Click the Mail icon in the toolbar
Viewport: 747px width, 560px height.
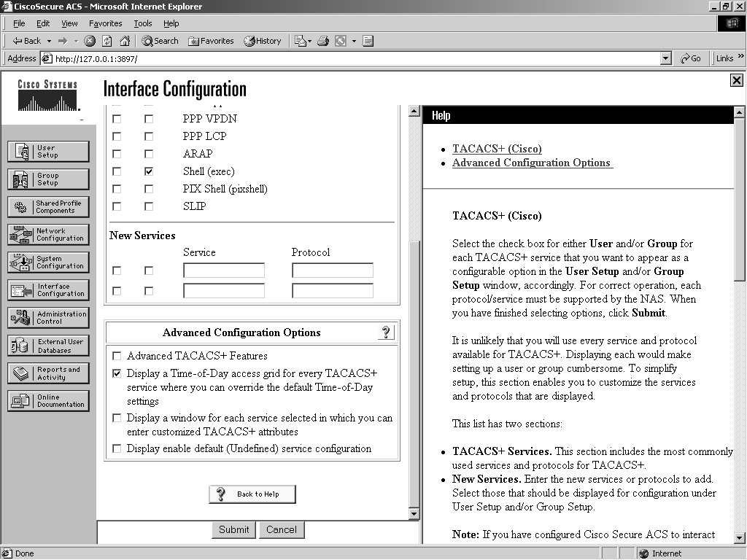(300, 41)
